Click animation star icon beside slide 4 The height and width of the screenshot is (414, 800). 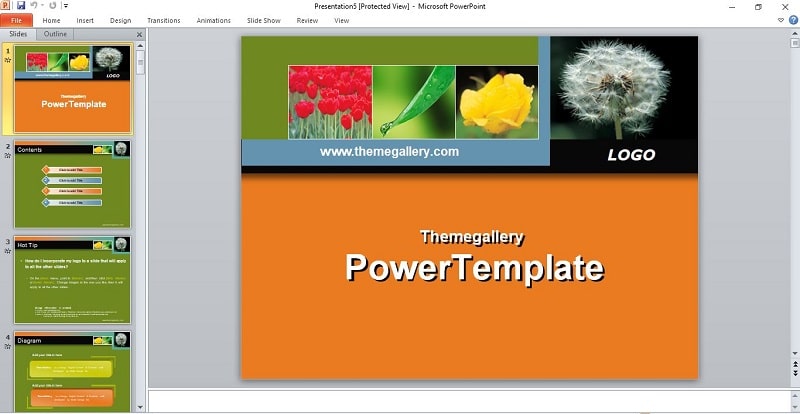[x=8, y=346]
